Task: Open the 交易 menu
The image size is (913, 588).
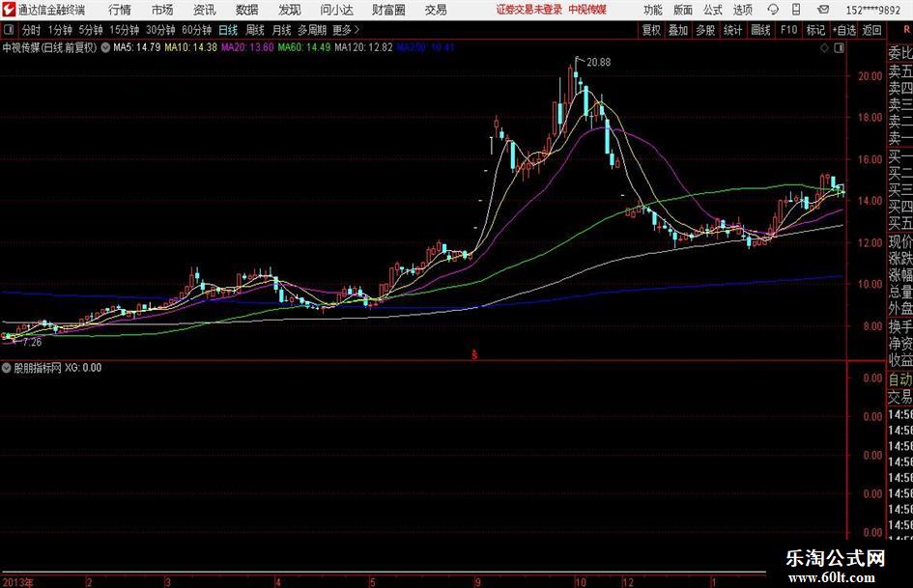Action: pyautogui.click(x=436, y=10)
